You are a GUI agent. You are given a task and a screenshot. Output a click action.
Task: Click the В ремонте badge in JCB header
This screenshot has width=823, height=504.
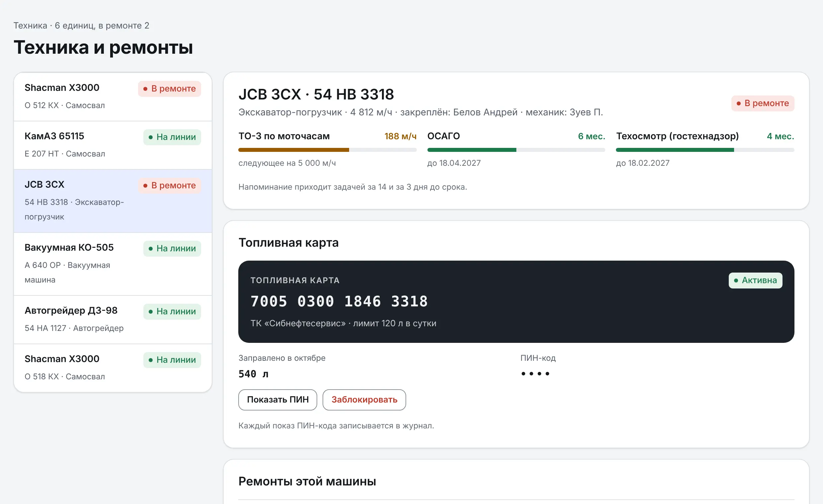click(x=763, y=103)
